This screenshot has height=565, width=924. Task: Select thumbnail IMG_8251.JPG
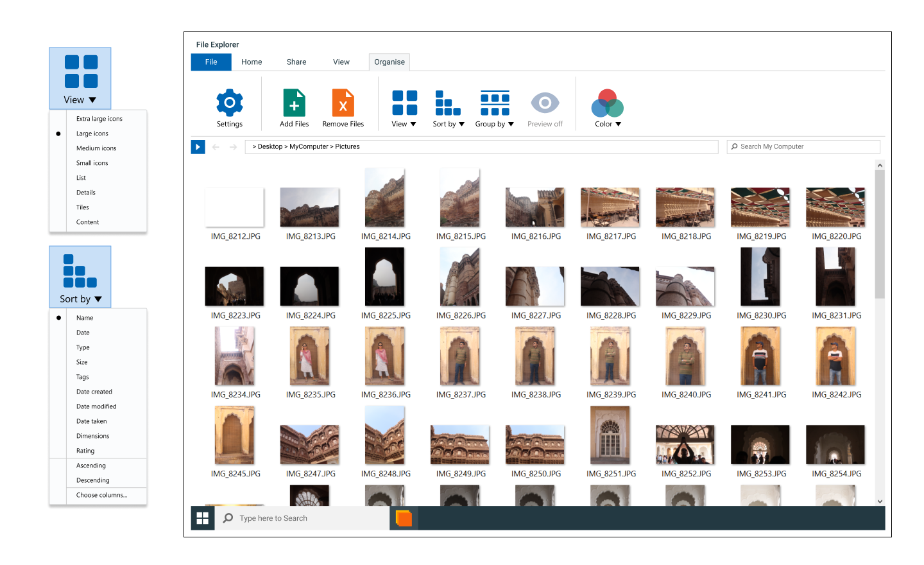point(610,435)
